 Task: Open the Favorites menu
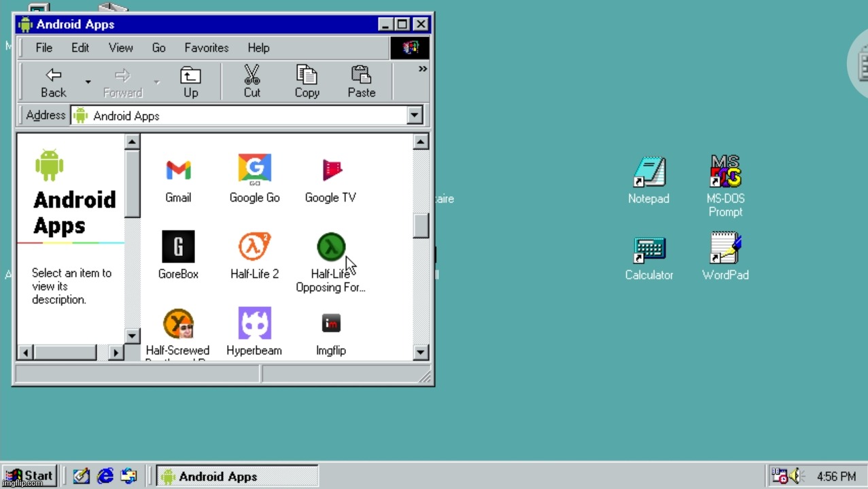(207, 48)
